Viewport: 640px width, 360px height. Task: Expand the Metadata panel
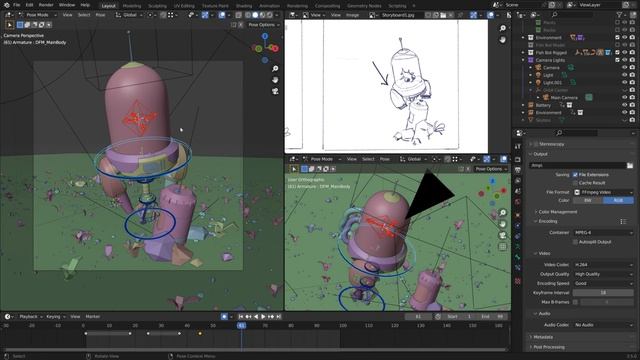point(543,337)
